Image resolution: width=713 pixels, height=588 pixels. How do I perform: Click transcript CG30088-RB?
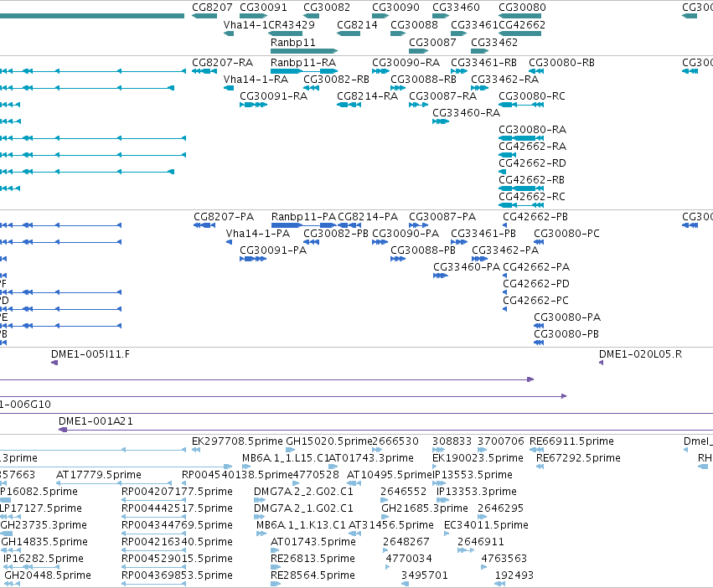(x=398, y=88)
